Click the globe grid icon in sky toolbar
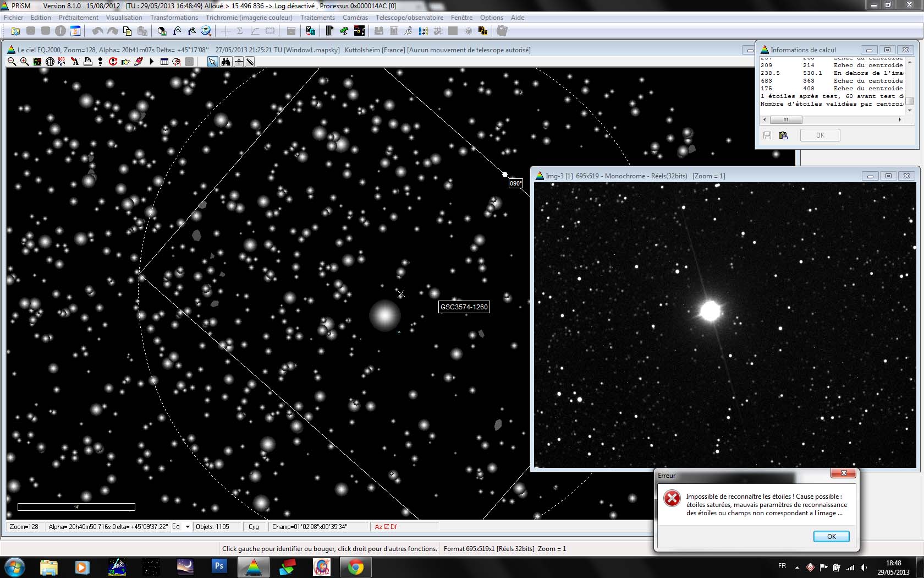The height and width of the screenshot is (578, 924). [x=50, y=62]
